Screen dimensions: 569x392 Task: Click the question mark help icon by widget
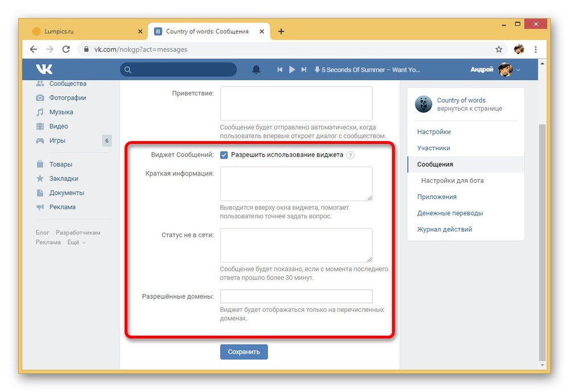(x=350, y=155)
